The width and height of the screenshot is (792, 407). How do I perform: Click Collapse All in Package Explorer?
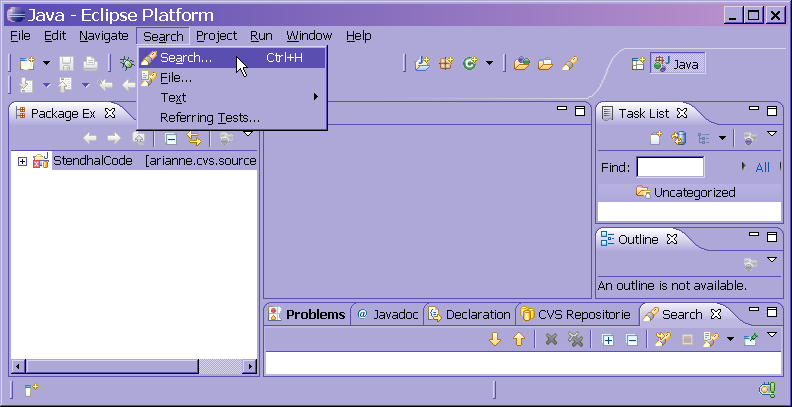click(x=171, y=138)
